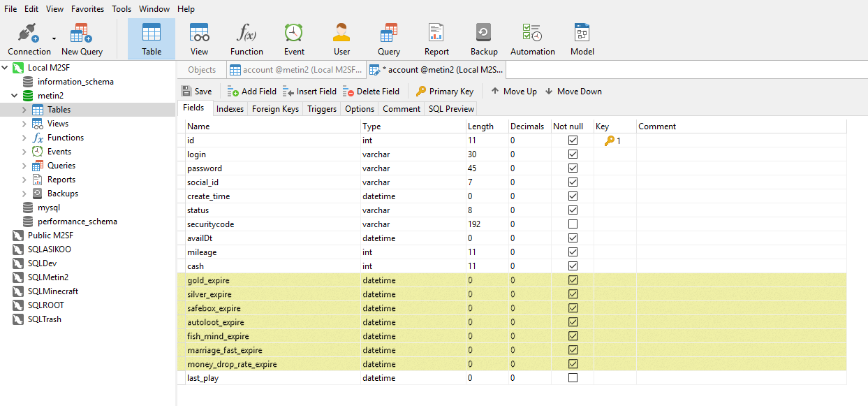Switch to the Indexes tab

230,109
